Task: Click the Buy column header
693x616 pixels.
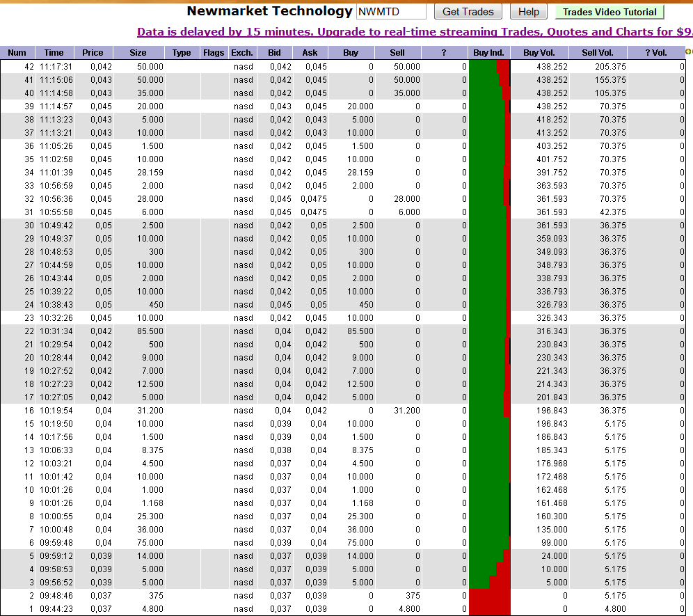Action: [x=351, y=53]
